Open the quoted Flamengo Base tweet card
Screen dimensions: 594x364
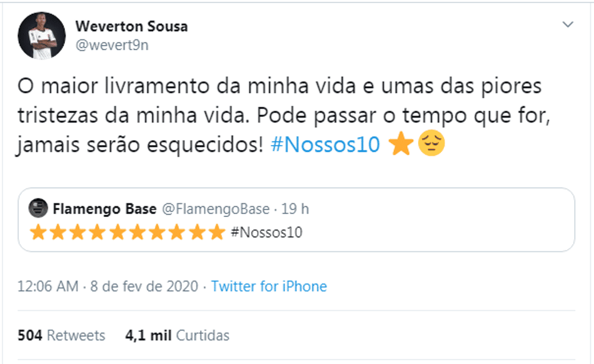coord(296,220)
